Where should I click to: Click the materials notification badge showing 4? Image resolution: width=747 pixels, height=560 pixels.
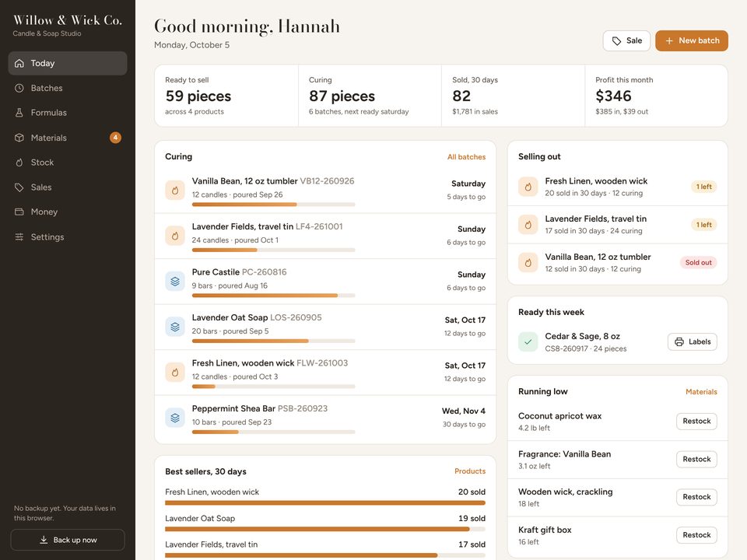click(115, 138)
